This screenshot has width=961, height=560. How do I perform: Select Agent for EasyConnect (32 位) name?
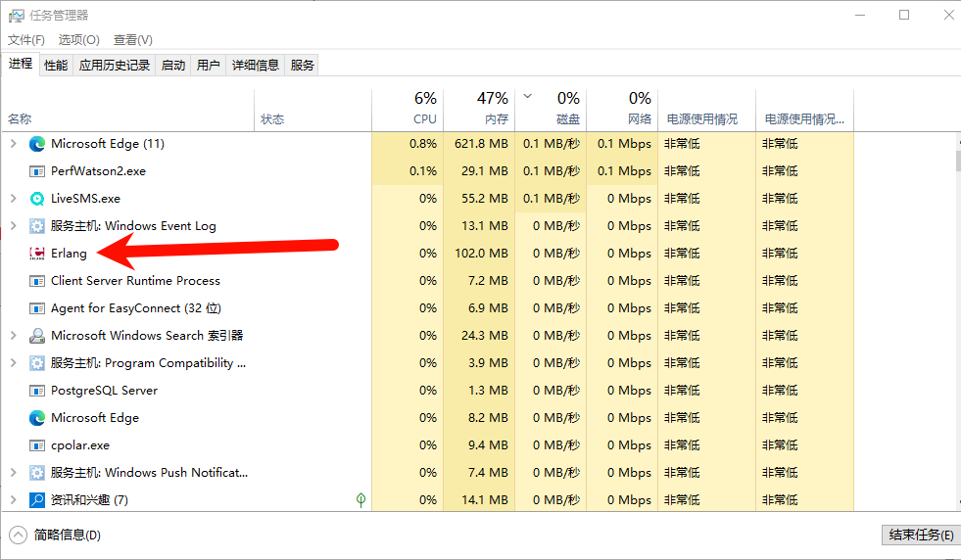(x=136, y=308)
